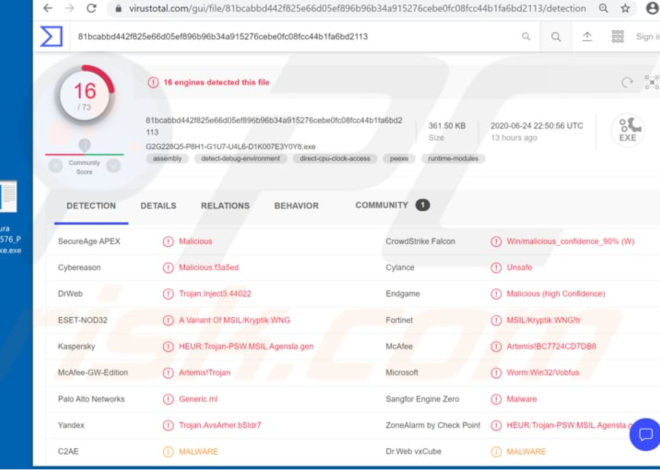This screenshot has width=660, height=470.
Task: Click the Endgame 'Malicious (high Confidence)' result
Action: point(556,294)
